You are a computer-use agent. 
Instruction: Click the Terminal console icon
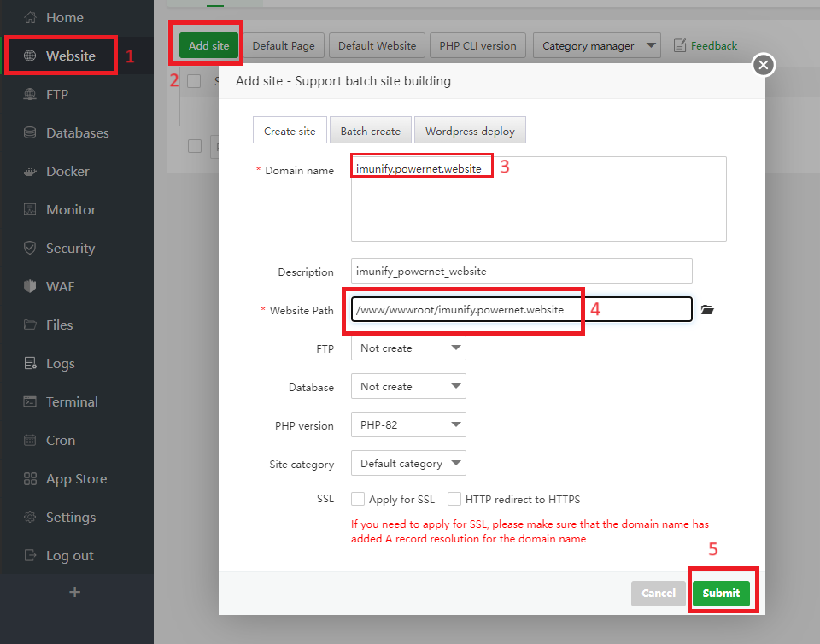tap(31, 401)
